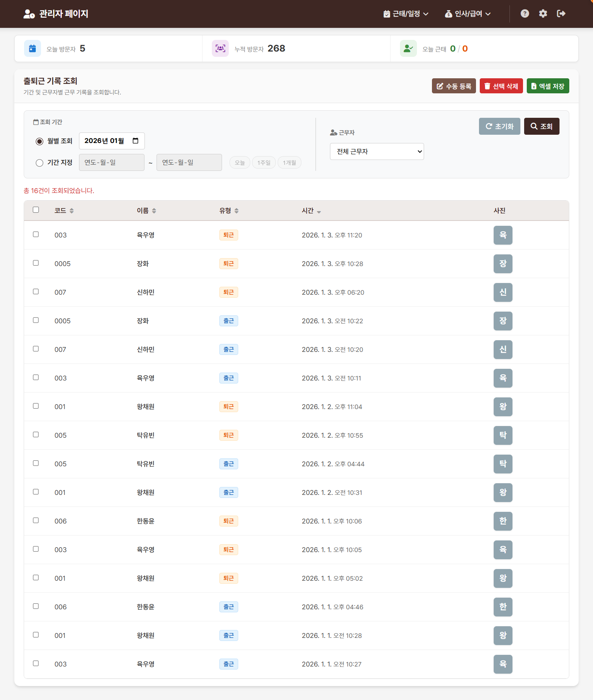Viewport: 593px width, 700px height.
Task: Click the 선택 삭제 button
Action: click(501, 86)
